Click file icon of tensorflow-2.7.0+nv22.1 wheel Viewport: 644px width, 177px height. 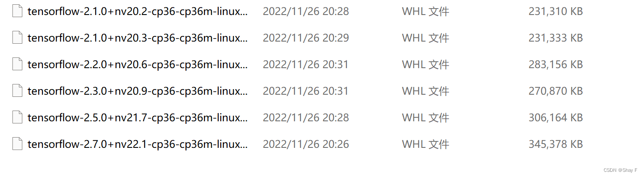(17, 144)
